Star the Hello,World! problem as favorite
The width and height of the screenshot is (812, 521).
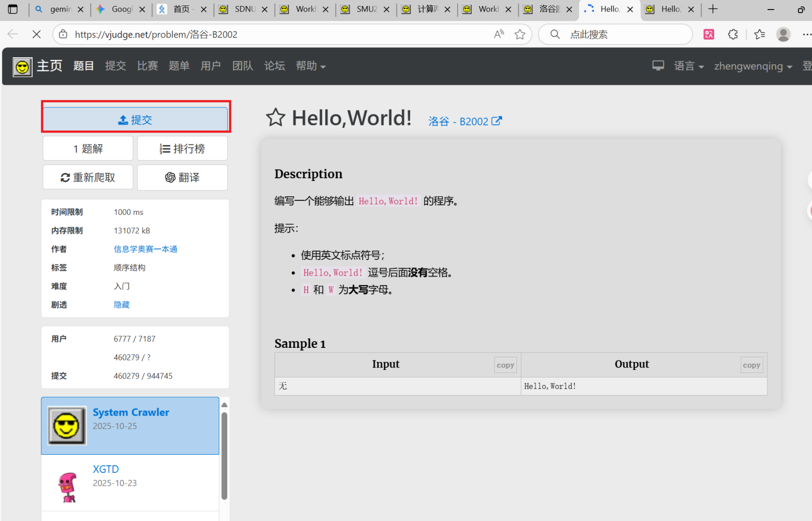click(x=275, y=118)
